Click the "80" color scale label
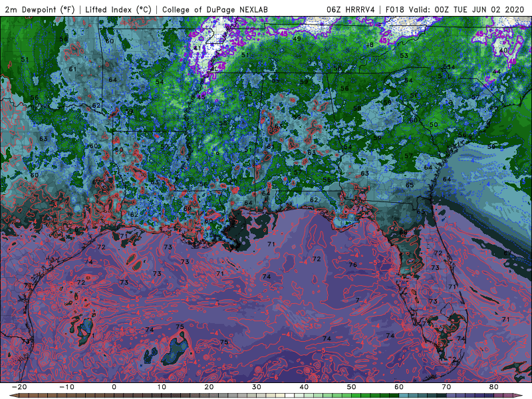Image resolution: width=532 pixels, height=399 pixels. [494, 387]
